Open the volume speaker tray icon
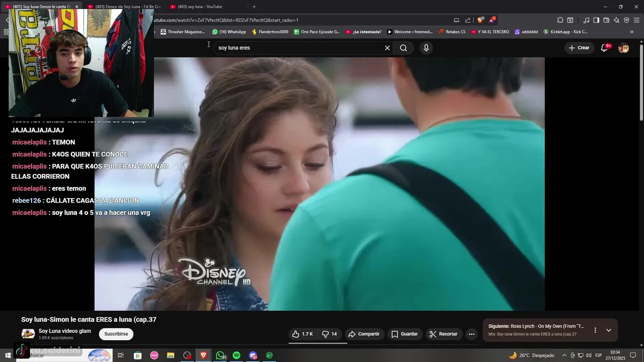The image size is (644, 362). point(588,355)
